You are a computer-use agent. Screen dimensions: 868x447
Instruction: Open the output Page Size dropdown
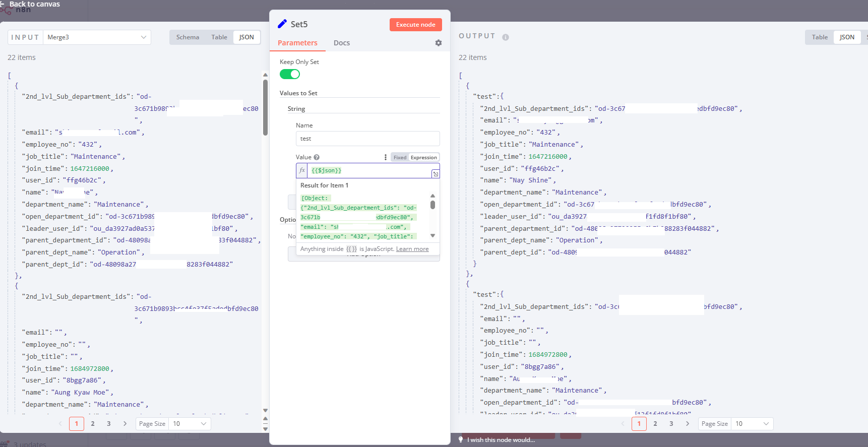pos(752,424)
